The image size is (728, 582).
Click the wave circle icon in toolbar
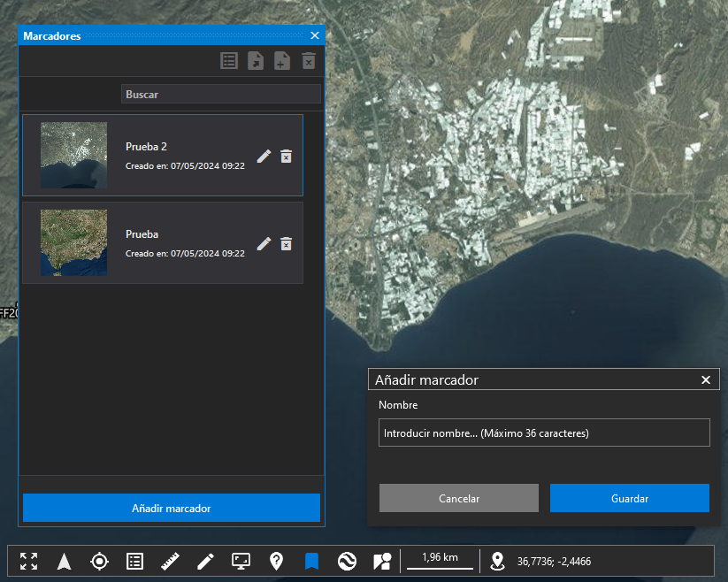[347, 561]
